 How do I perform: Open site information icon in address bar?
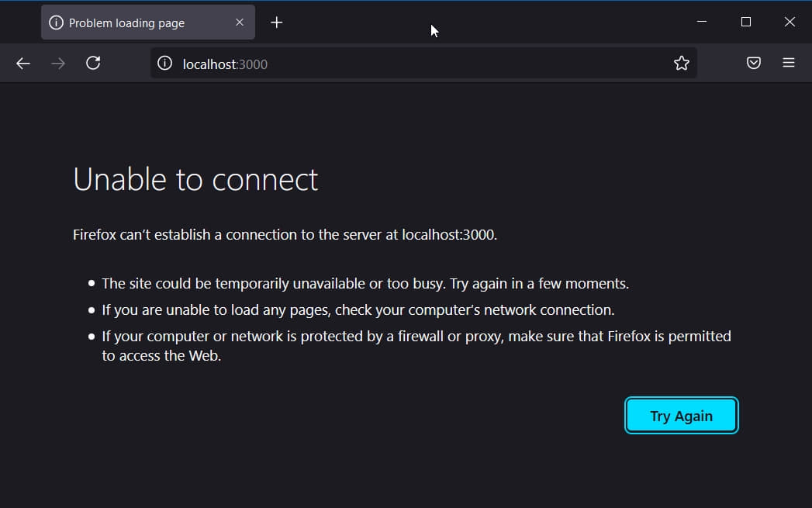pos(164,63)
